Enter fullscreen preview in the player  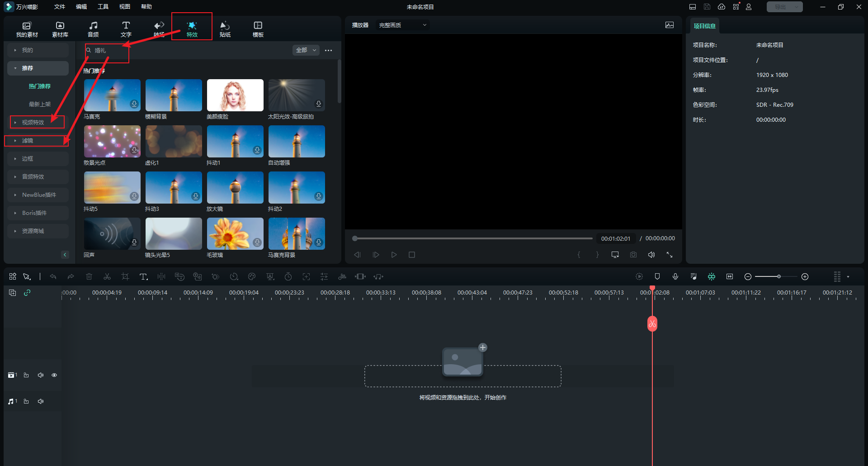(670, 255)
